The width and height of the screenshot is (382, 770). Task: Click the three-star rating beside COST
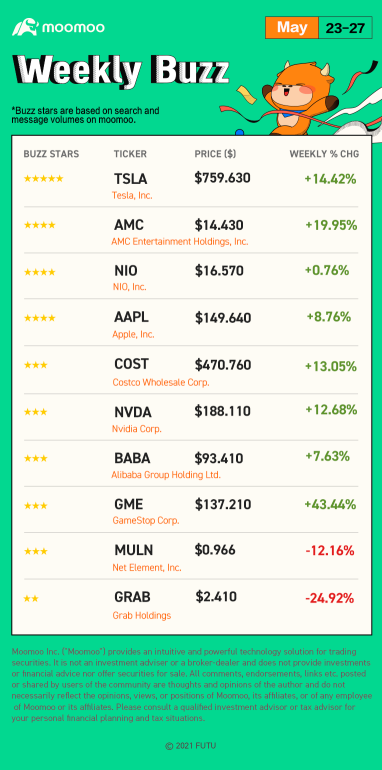[x=35, y=365]
